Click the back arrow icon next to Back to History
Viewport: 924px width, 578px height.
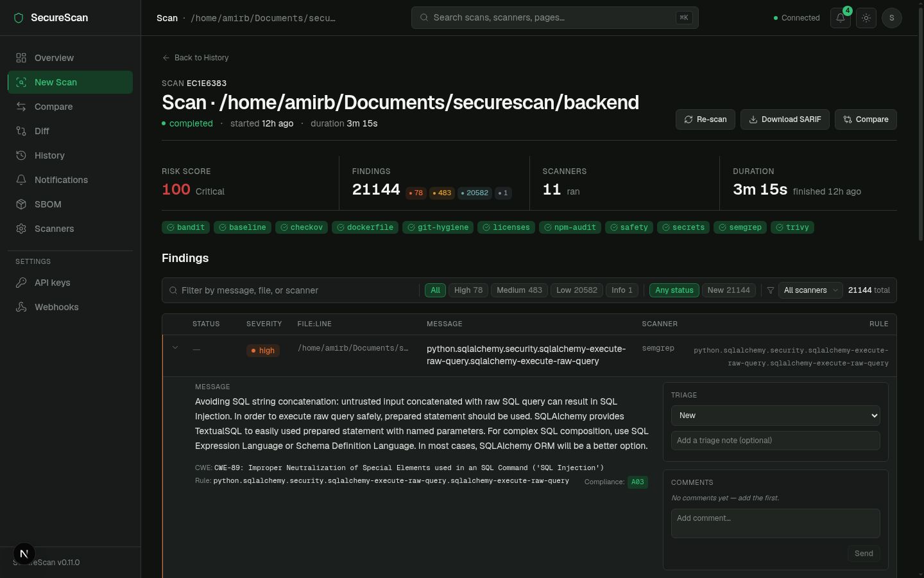click(x=166, y=58)
